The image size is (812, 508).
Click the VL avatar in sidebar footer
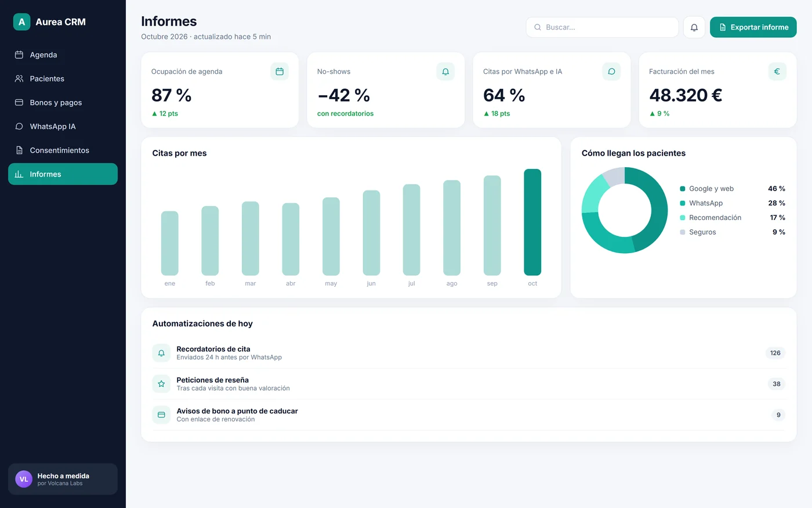coord(24,479)
